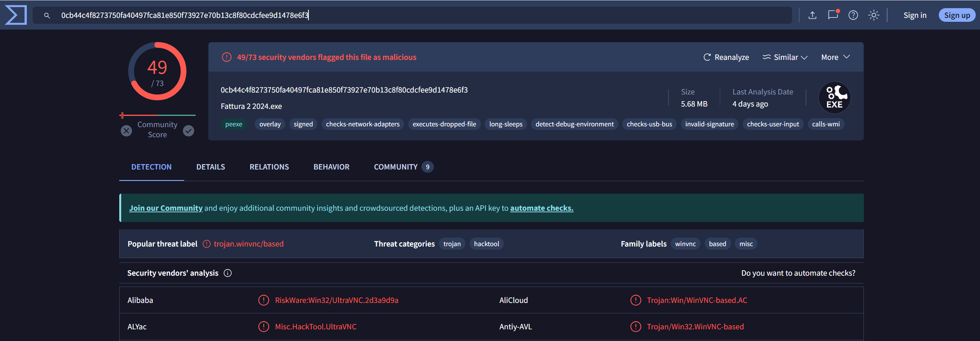The height and width of the screenshot is (341, 980).
Task: Click the trojan.winvnc/based threat label
Action: [x=249, y=244]
